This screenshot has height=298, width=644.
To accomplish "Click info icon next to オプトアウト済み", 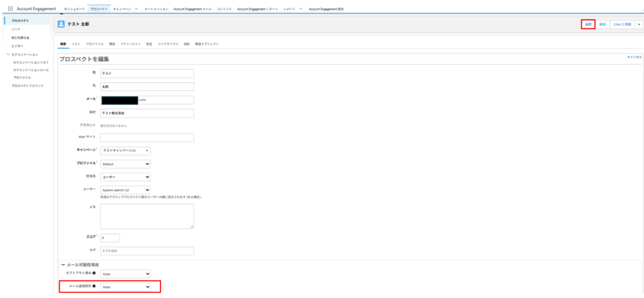I will click(94, 273).
